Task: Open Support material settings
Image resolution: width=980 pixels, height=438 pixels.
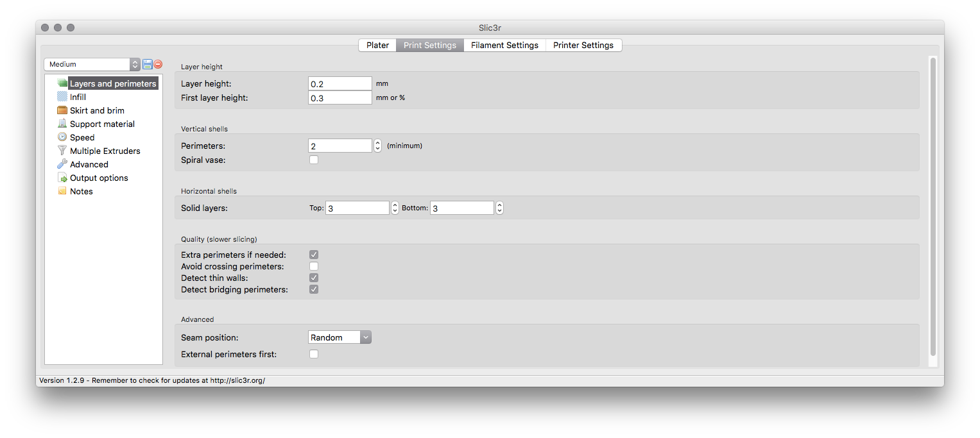Action: [101, 123]
